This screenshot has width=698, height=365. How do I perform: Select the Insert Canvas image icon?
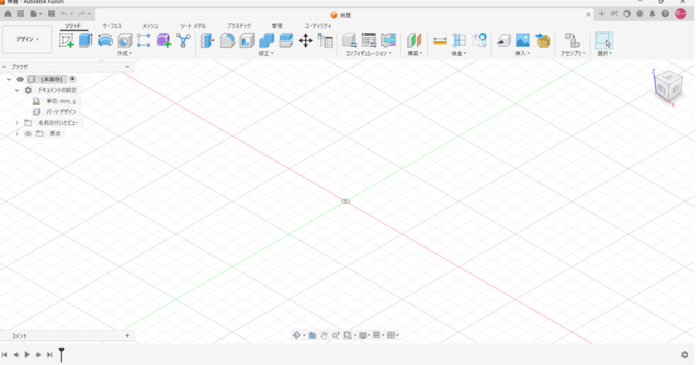(x=523, y=41)
